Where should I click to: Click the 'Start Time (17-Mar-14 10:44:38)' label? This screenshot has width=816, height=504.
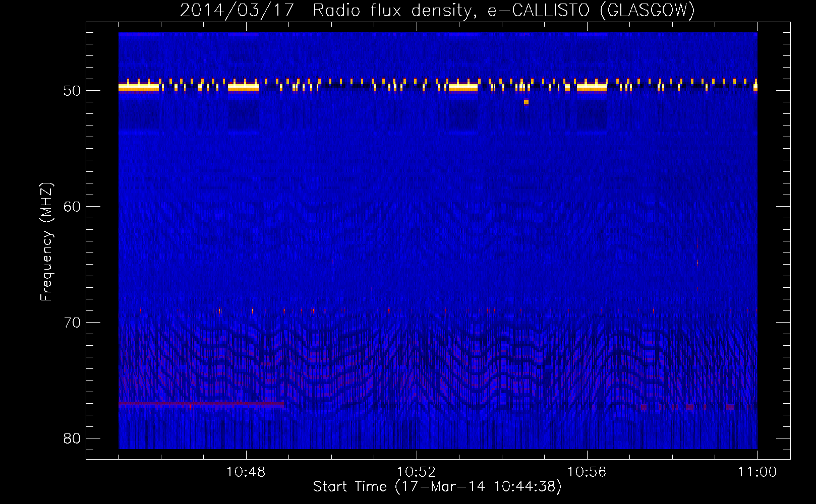point(437,487)
